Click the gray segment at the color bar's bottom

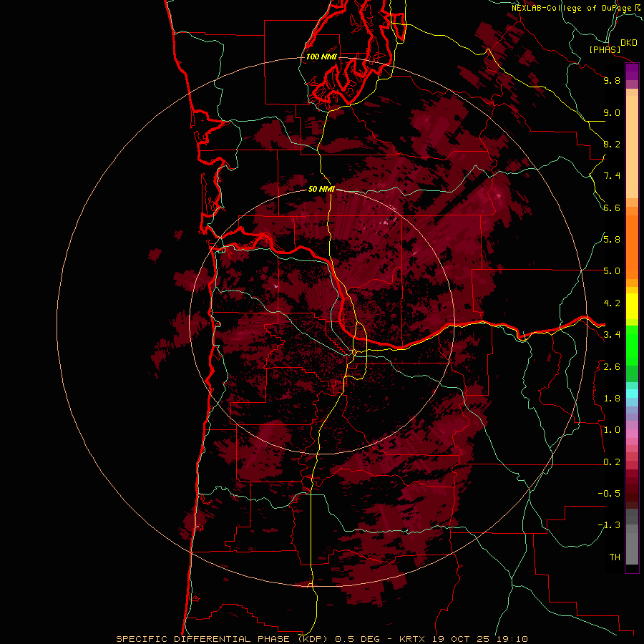(x=632, y=545)
